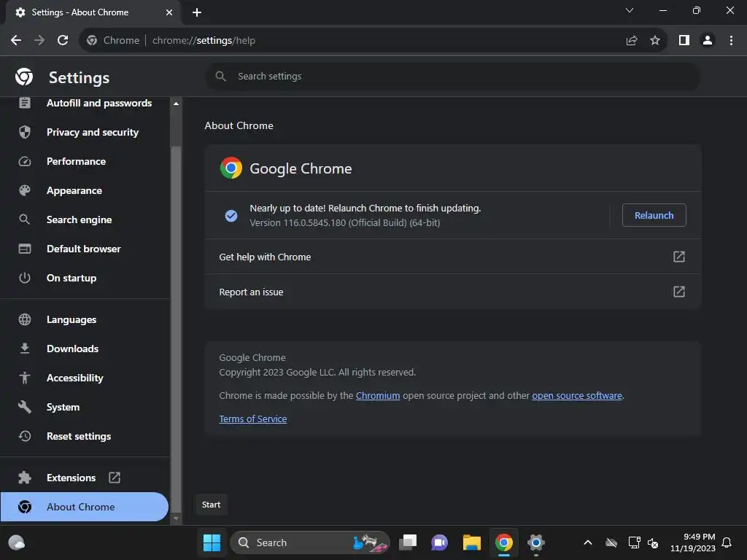Show hidden system tray icons
747x560 pixels.
588,542
